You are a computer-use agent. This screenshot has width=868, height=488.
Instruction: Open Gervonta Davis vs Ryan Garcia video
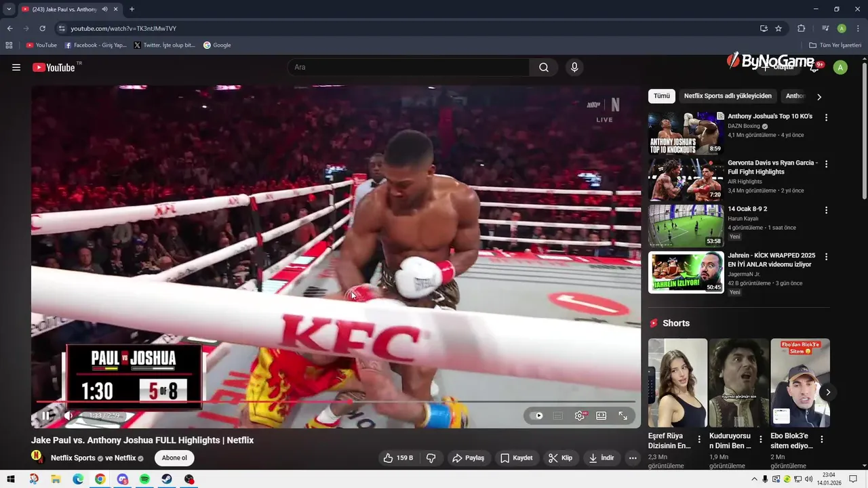(x=686, y=180)
